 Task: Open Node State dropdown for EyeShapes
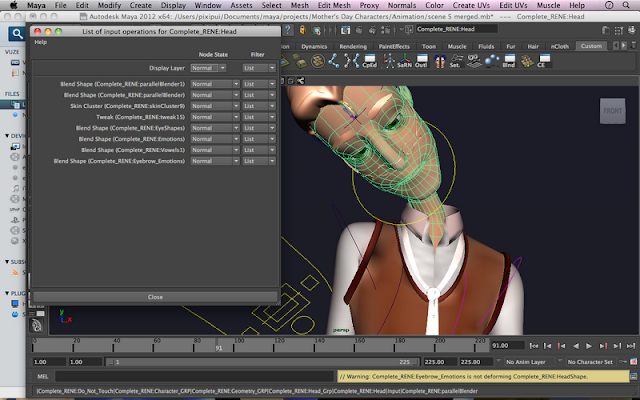point(215,128)
